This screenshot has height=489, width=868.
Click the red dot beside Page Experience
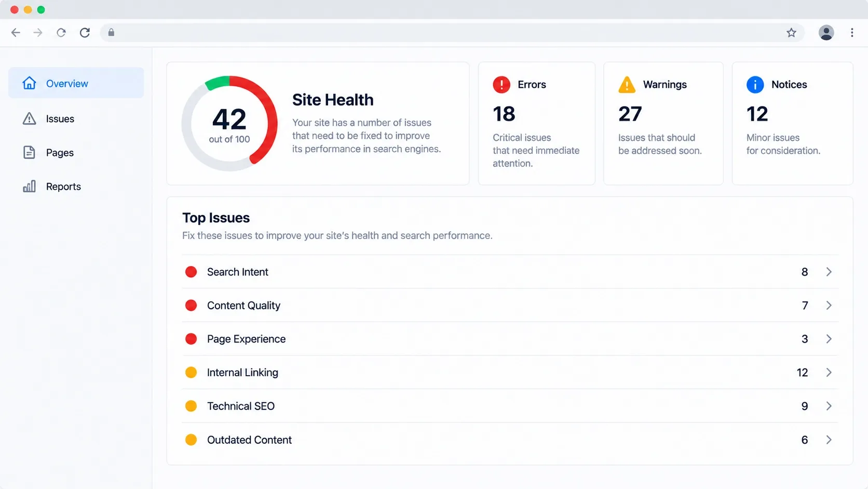tap(191, 339)
